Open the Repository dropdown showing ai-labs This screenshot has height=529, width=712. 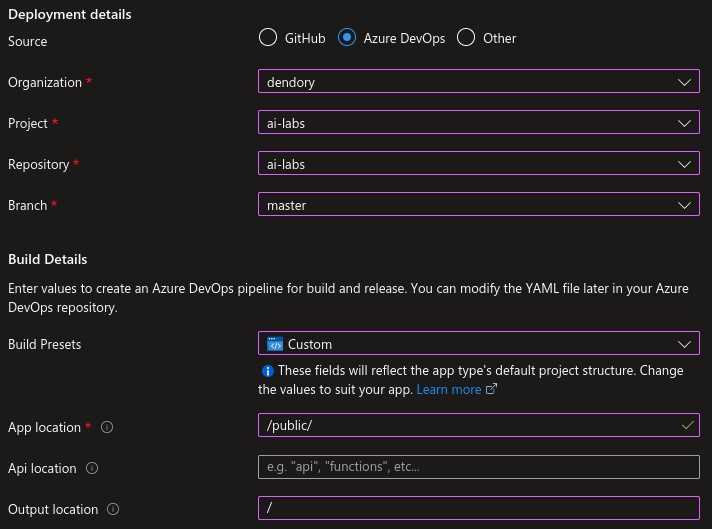479,163
